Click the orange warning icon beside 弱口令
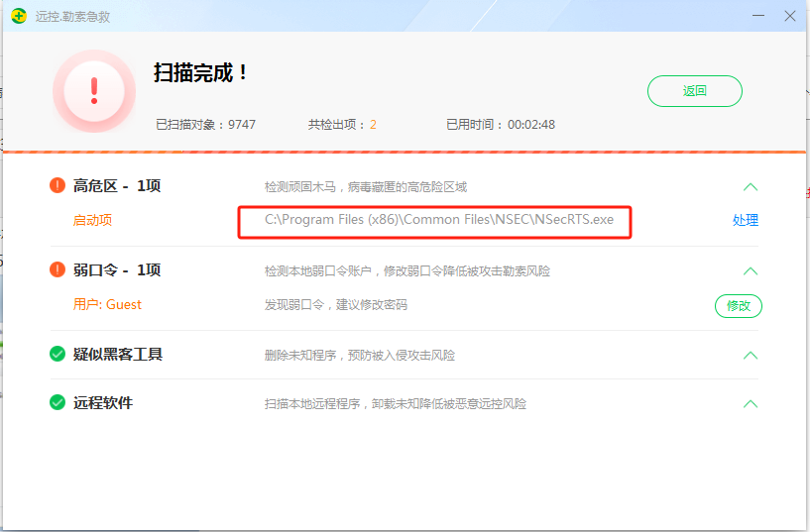The image size is (810, 532). (58, 270)
